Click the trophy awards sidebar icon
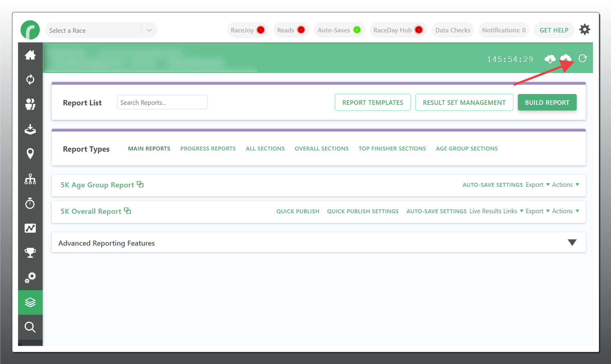 (x=30, y=253)
